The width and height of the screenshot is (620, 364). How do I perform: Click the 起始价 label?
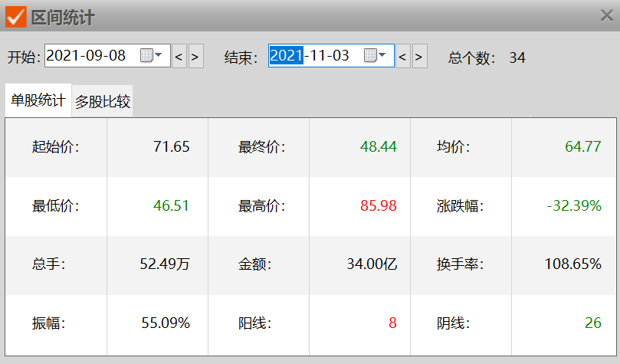point(55,146)
